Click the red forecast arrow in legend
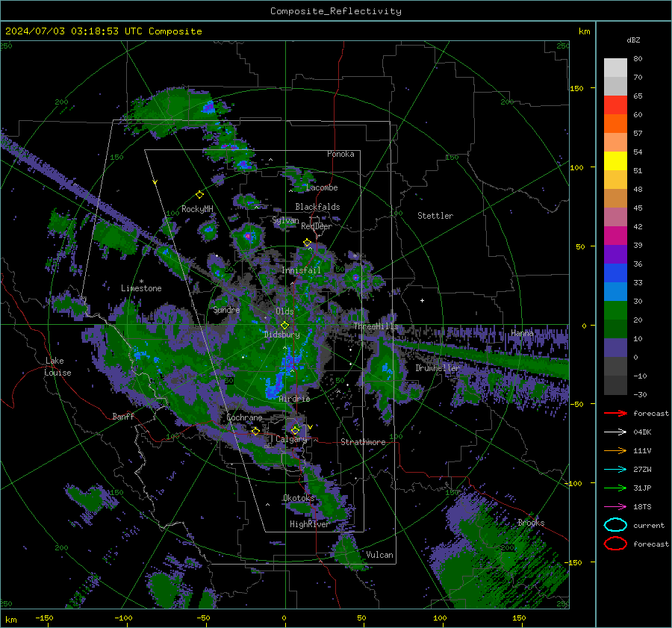The width and height of the screenshot is (672, 628). 615,413
